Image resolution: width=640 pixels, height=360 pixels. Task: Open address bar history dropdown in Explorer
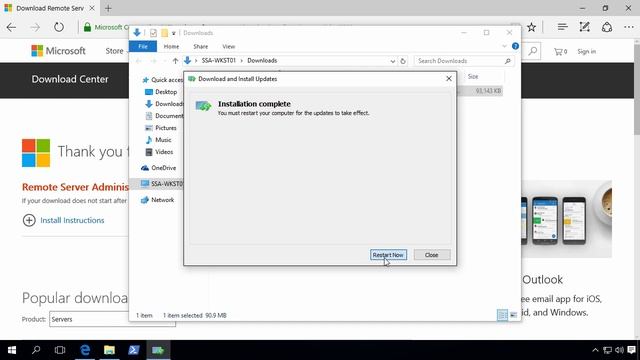(x=392, y=61)
